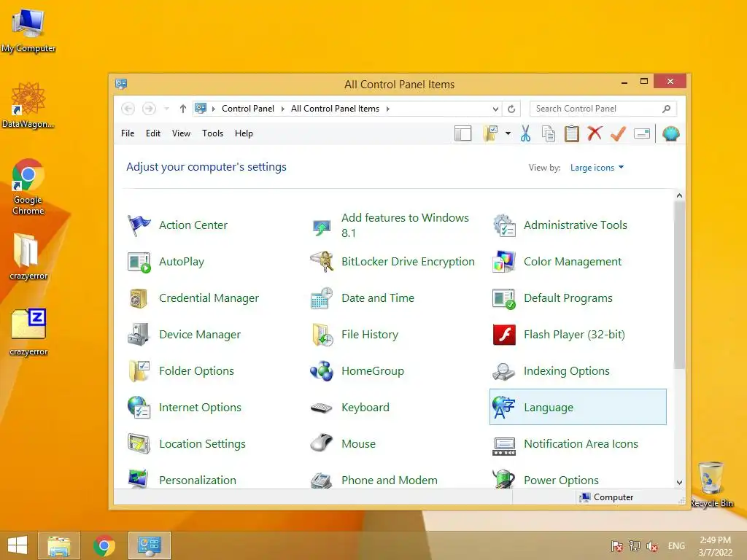Click the Copy toolbar icon
This screenshot has height=560, width=747.
(x=549, y=134)
